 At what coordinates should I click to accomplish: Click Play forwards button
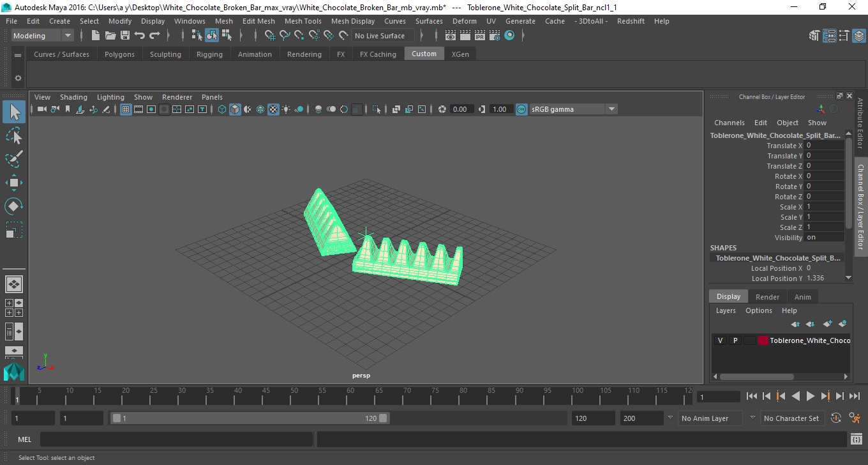pos(810,397)
